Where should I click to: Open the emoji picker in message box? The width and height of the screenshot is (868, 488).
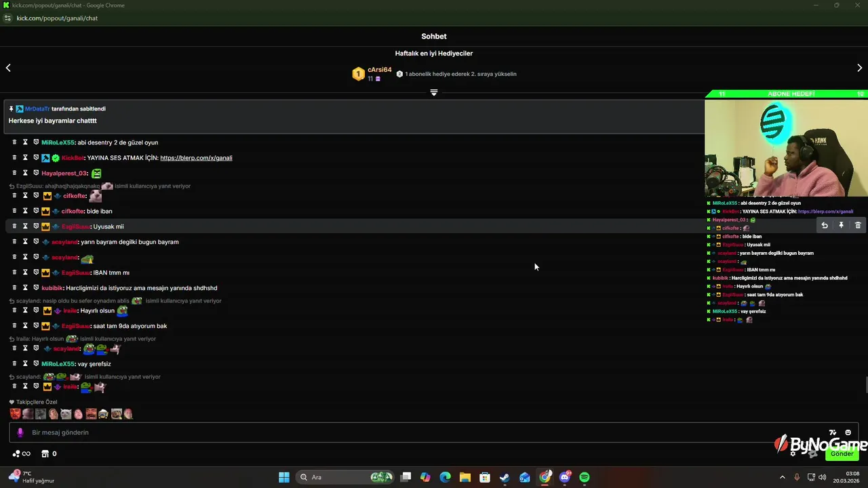tap(848, 432)
